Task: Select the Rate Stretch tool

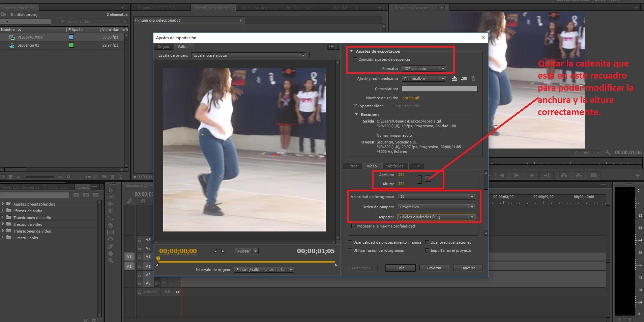Action: [111, 218]
